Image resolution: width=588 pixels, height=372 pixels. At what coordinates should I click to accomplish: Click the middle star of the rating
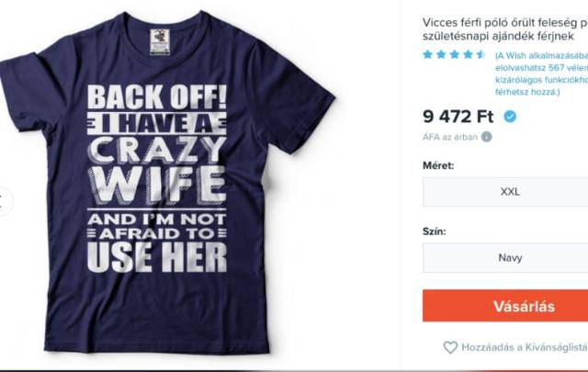pos(455,55)
